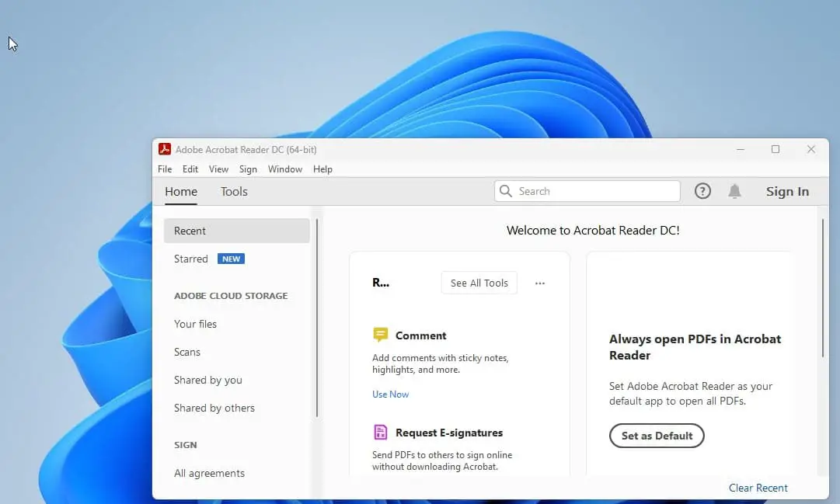The width and height of the screenshot is (840, 504).
Task: Open the three-dot options on tools card
Action: (x=539, y=283)
